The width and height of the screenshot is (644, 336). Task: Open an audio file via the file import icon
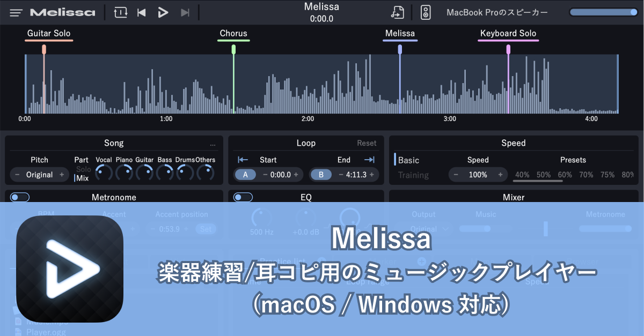click(x=397, y=12)
